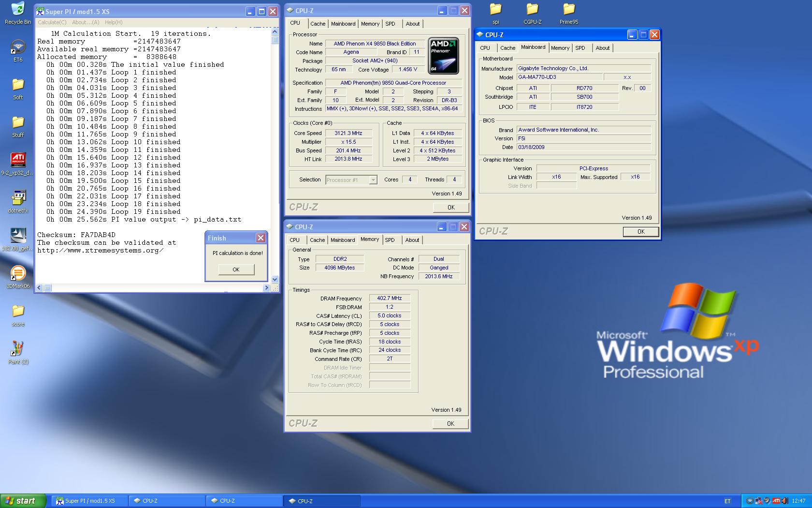The image size is (812, 508).
Task: Close the Finish dialog with X
Action: click(261, 238)
